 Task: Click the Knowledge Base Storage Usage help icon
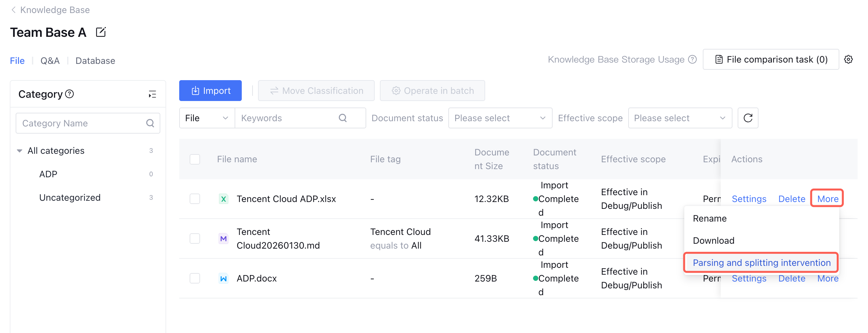tap(692, 60)
